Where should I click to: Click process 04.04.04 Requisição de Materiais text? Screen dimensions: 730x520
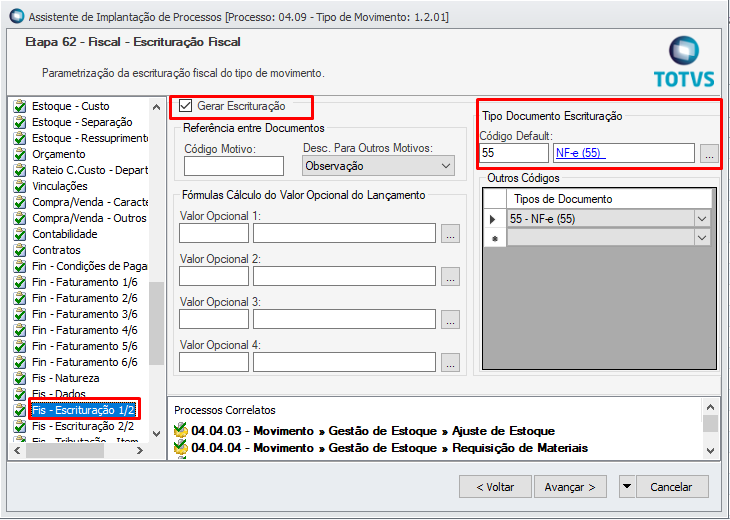[x=389, y=448]
